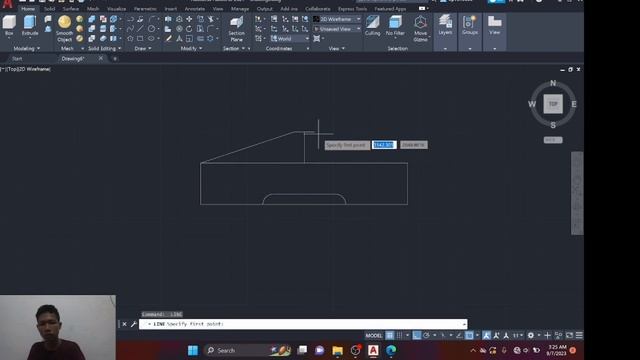Select the Extrude tool

(x=30, y=25)
